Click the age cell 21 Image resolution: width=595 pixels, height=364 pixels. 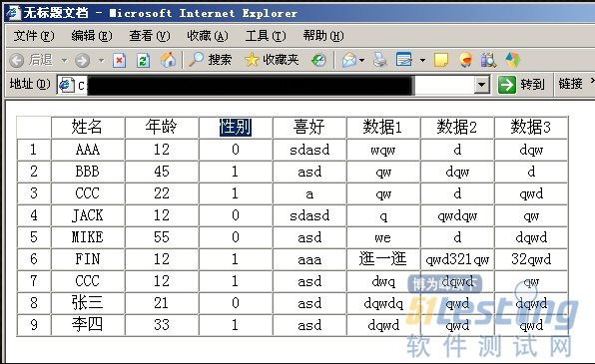162,303
